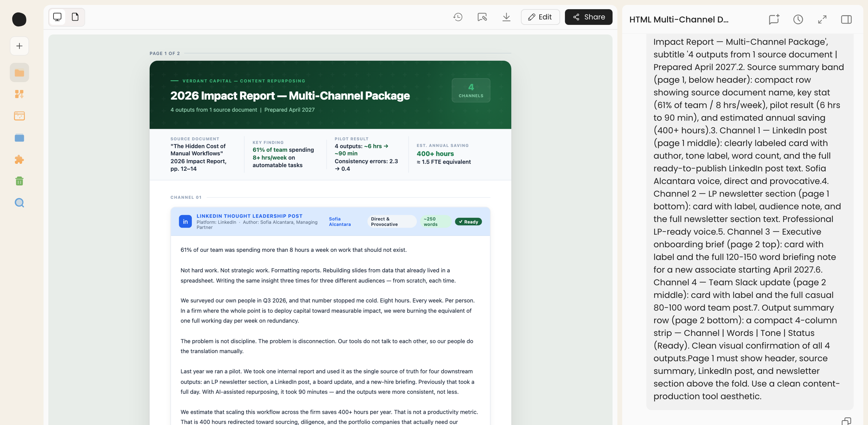This screenshot has width=868, height=425.
Task: Click the green Ready status badge
Action: click(468, 222)
